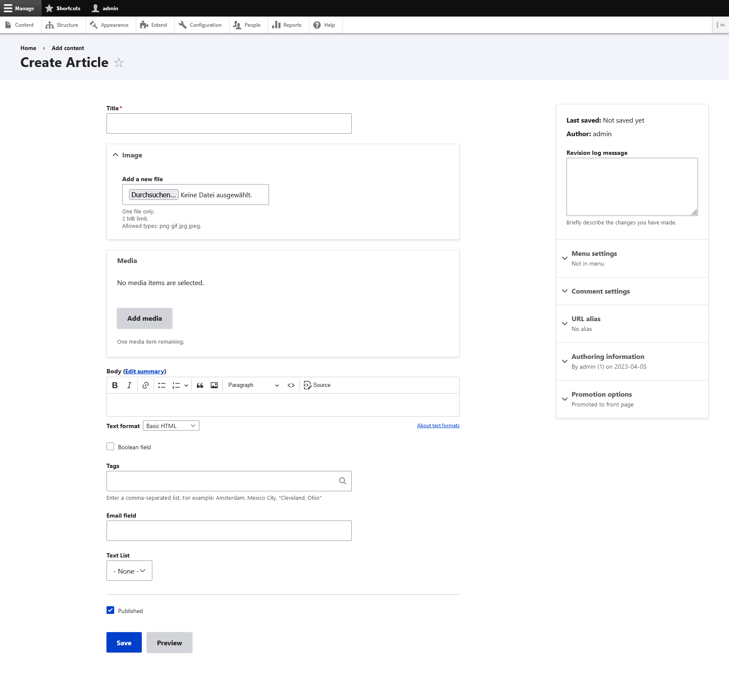Add page to shortcuts with star icon
The image size is (729, 700).
tap(119, 63)
